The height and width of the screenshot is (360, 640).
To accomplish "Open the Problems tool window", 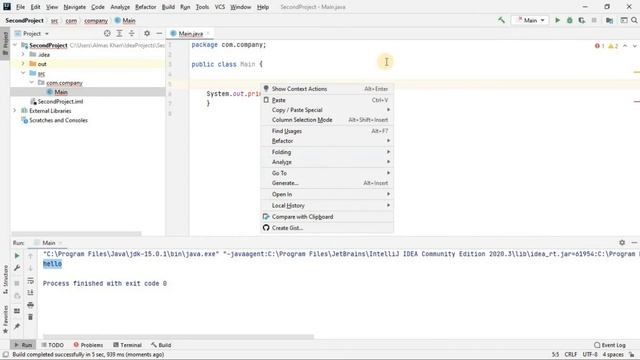I will 88,345.
